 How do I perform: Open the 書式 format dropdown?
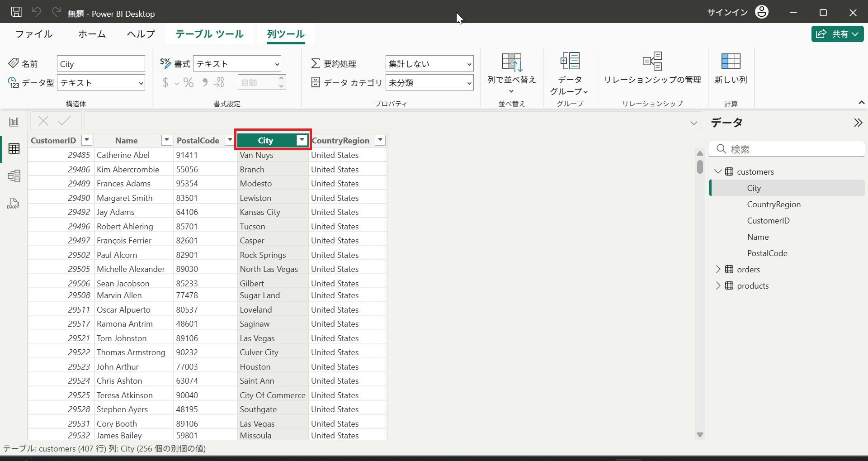pos(237,64)
